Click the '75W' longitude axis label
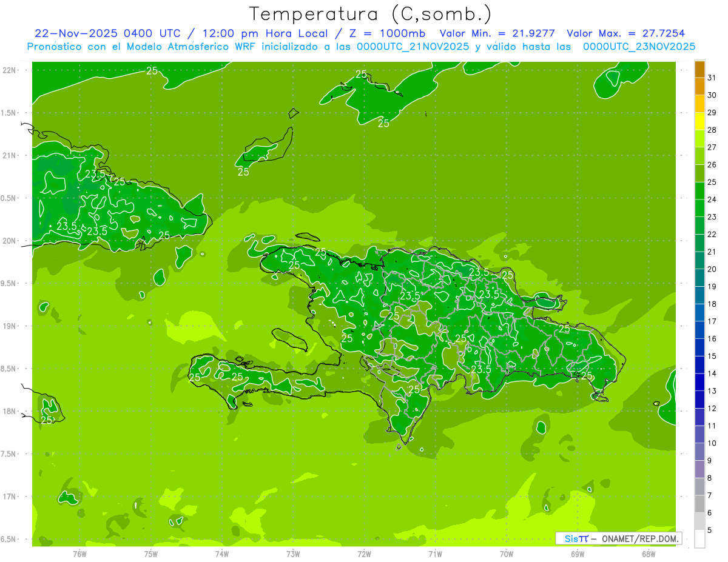This screenshot has width=728, height=562. [x=151, y=554]
